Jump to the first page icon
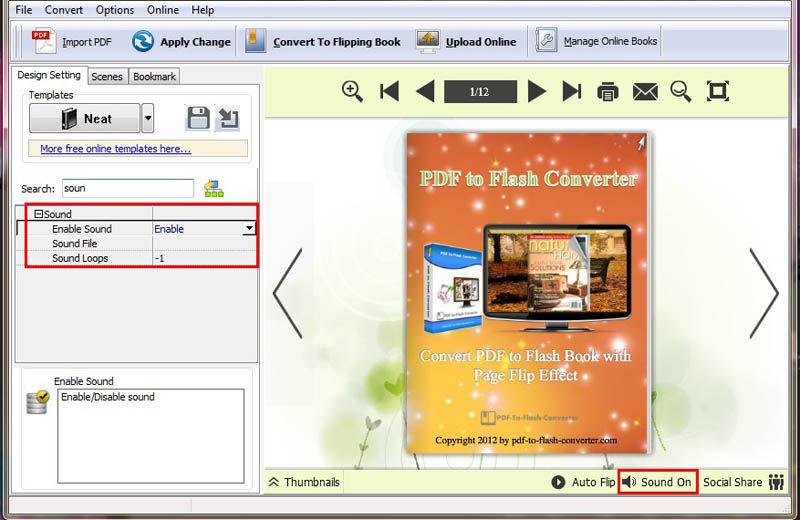The width and height of the screenshot is (800, 520). pos(389,92)
